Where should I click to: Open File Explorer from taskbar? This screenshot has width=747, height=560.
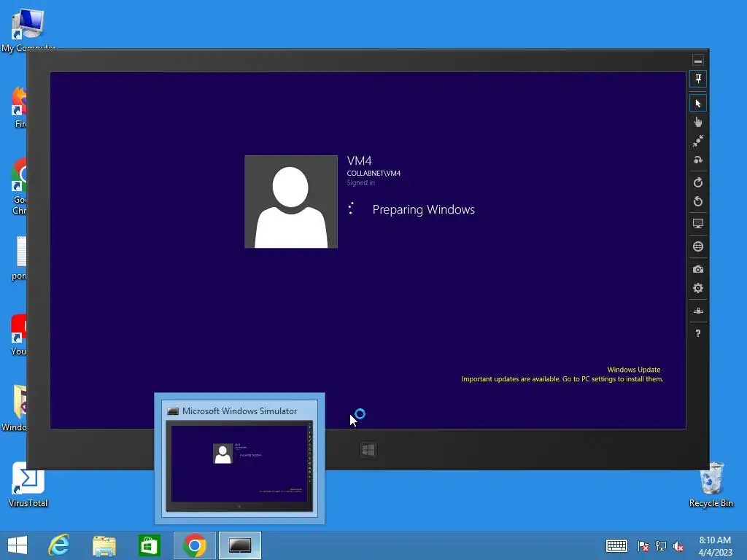(104, 545)
